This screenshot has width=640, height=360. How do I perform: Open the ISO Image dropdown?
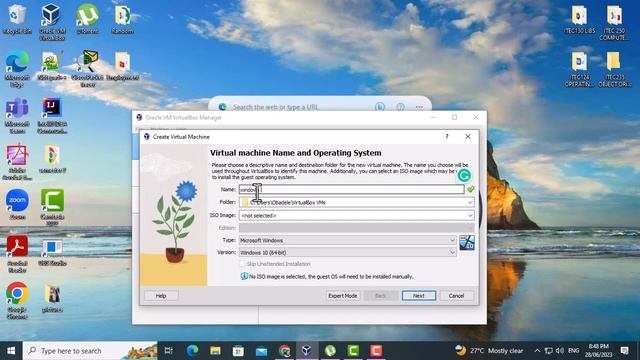pos(470,216)
